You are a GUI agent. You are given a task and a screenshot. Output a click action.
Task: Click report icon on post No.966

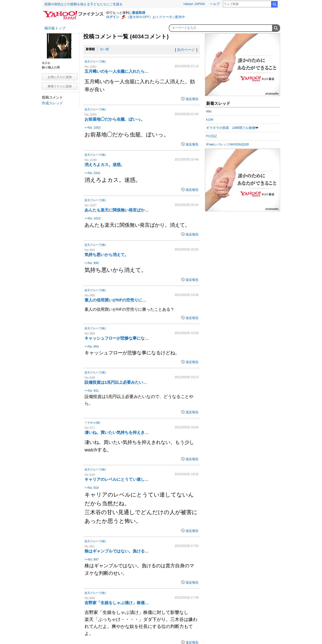click(183, 318)
